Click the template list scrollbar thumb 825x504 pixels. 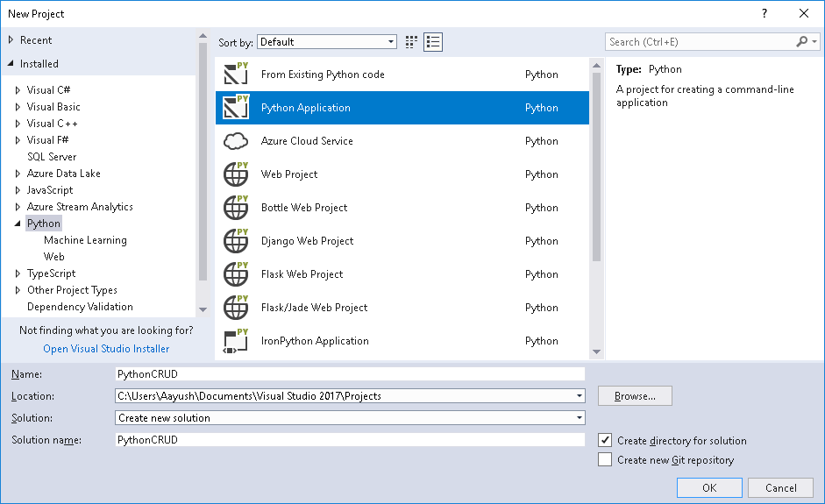pos(596,167)
